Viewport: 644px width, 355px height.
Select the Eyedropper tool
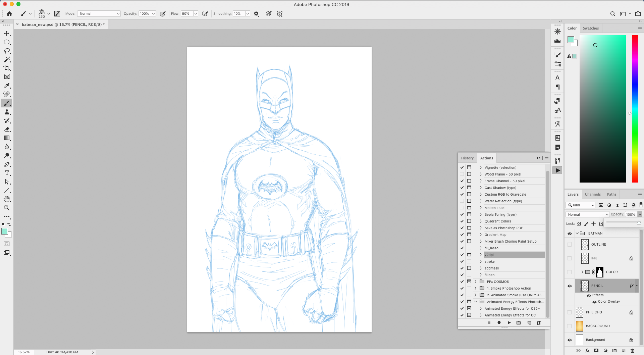(x=7, y=86)
